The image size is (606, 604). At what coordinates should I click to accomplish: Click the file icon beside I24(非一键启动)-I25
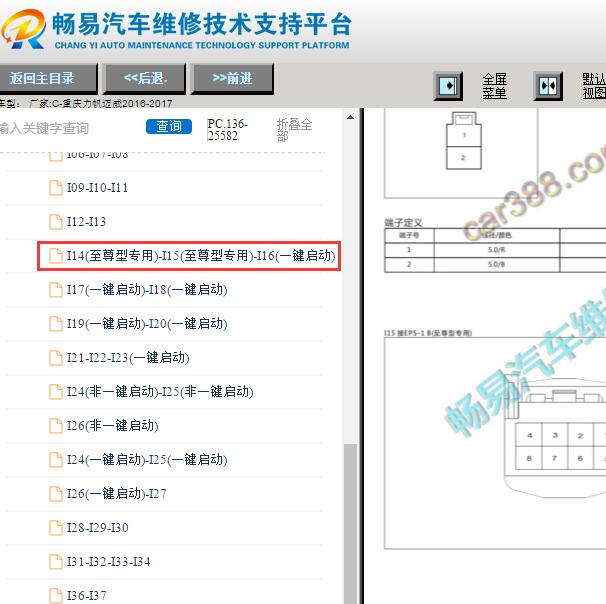click(56, 392)
